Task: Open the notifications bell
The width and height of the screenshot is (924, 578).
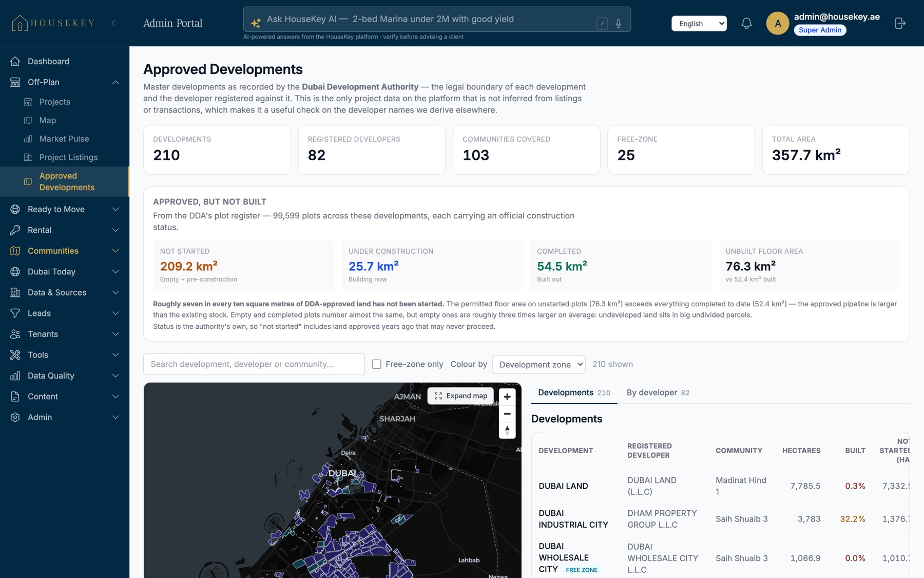Action: coord(746,23)
